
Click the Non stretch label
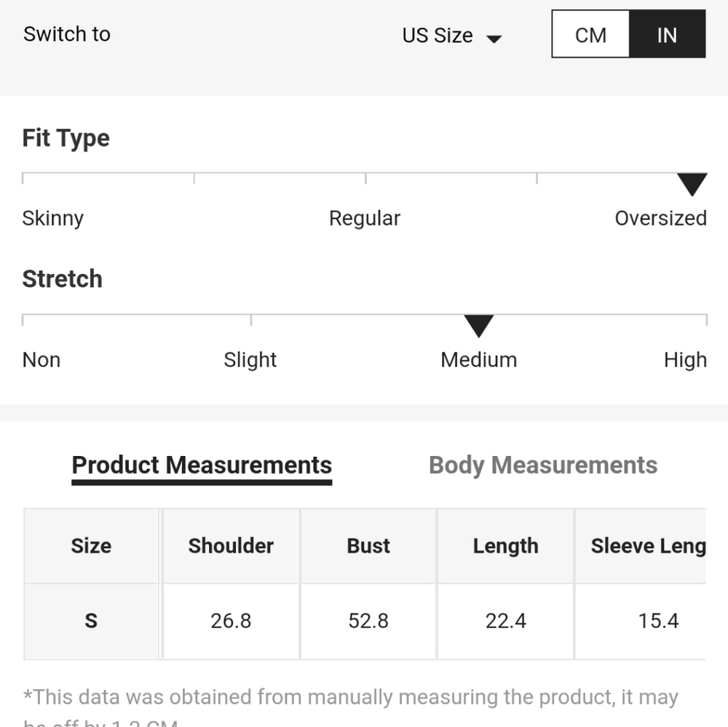[x=41, y=360]
